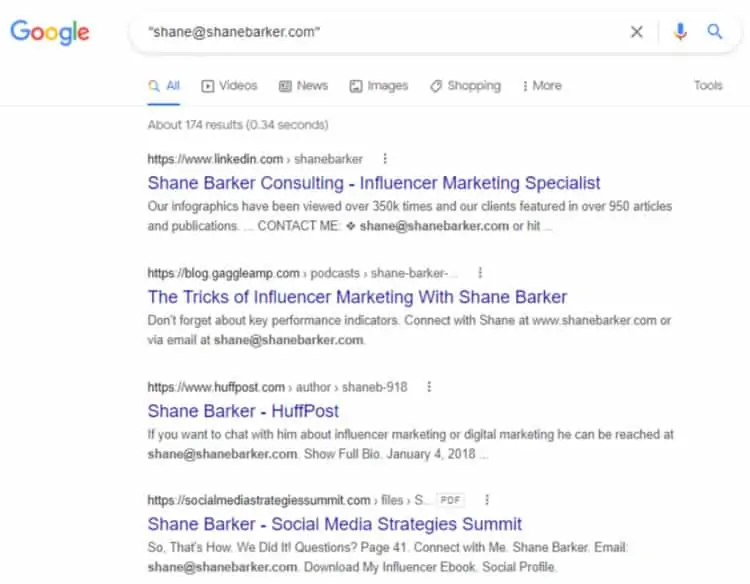
Task: Open options dots beside LinkedIn result
Action: 385,159
